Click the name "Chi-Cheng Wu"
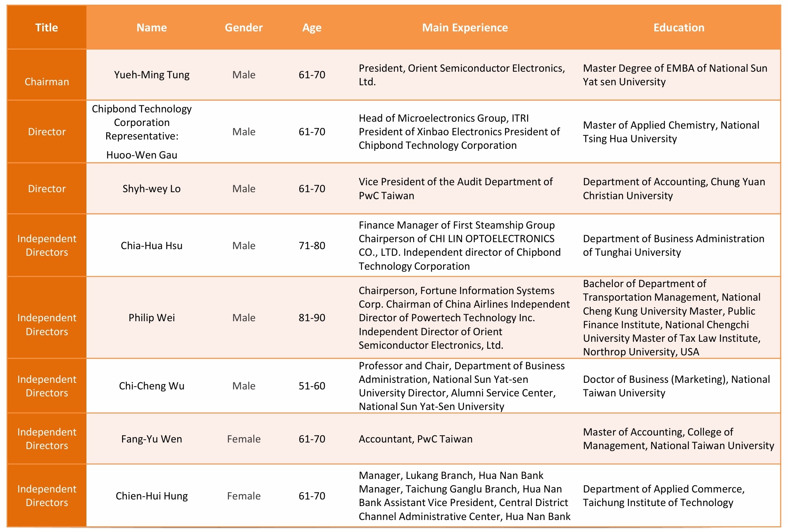The image size is (788, 532). coord(152,386)
